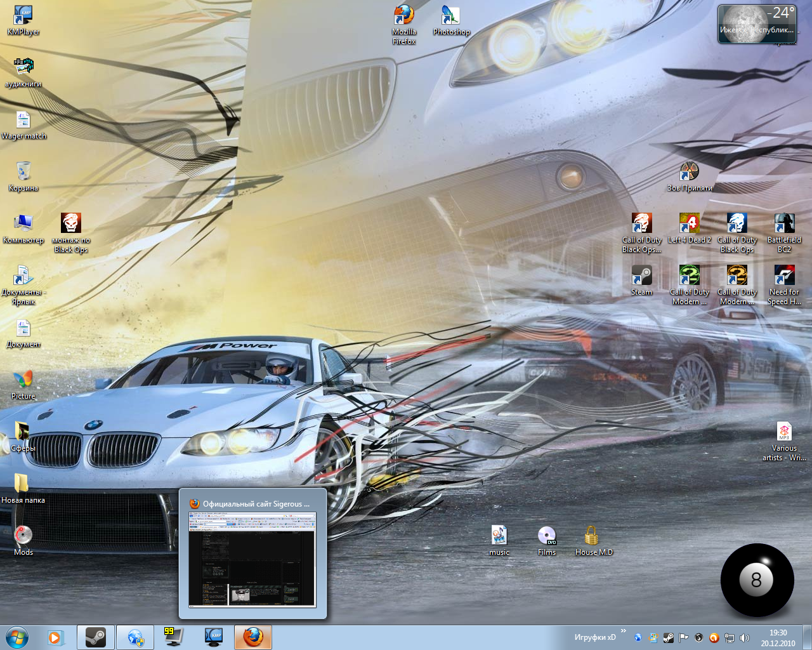
Task: Open the volume speaker tray icon
Action: click(744, 638)
